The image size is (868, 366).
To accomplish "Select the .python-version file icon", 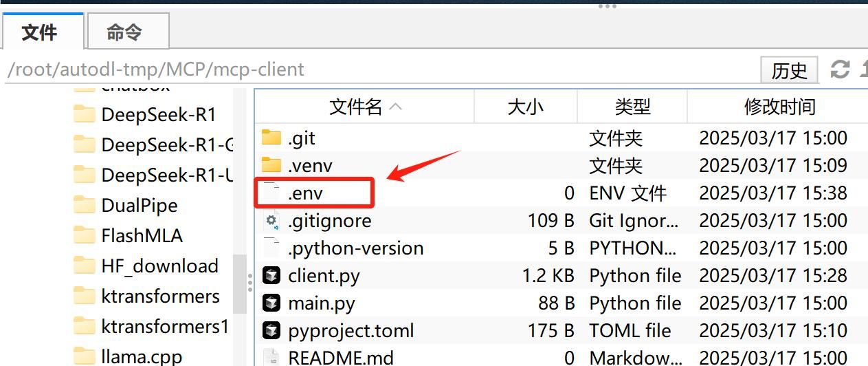I will [x=272, y=248].
